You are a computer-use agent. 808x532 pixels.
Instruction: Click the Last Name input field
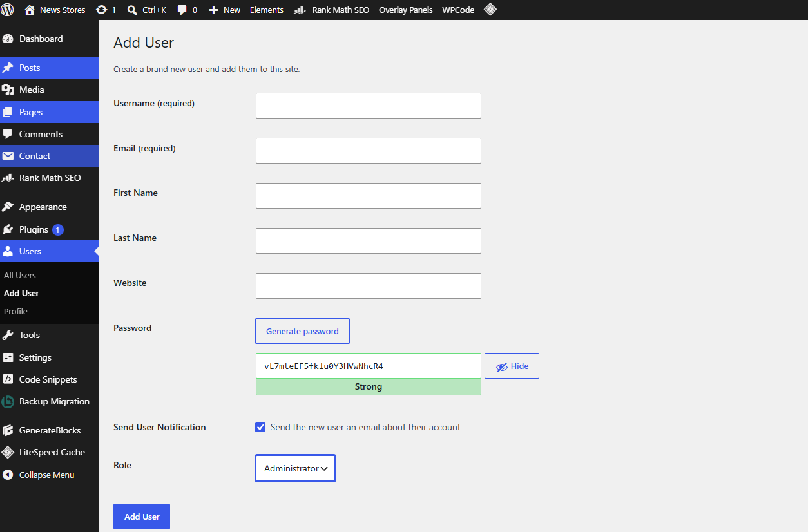(x=369, y=241)
